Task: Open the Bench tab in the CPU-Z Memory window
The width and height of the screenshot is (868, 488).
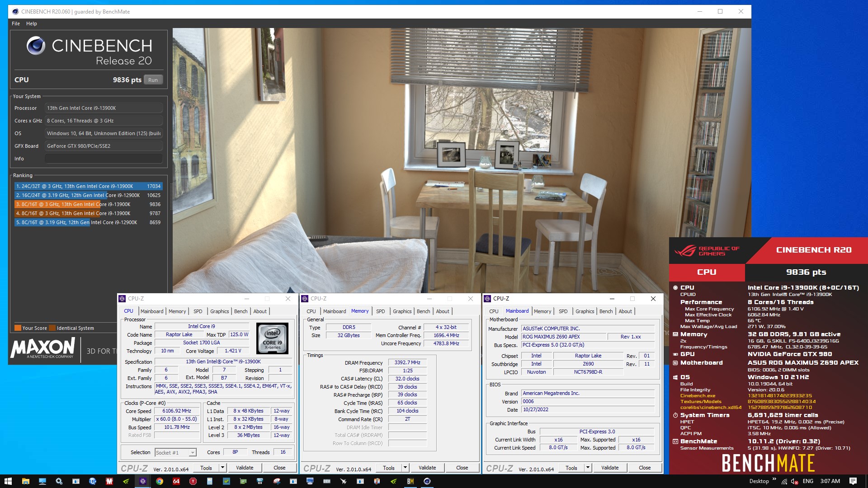Action: click(424, 311)
